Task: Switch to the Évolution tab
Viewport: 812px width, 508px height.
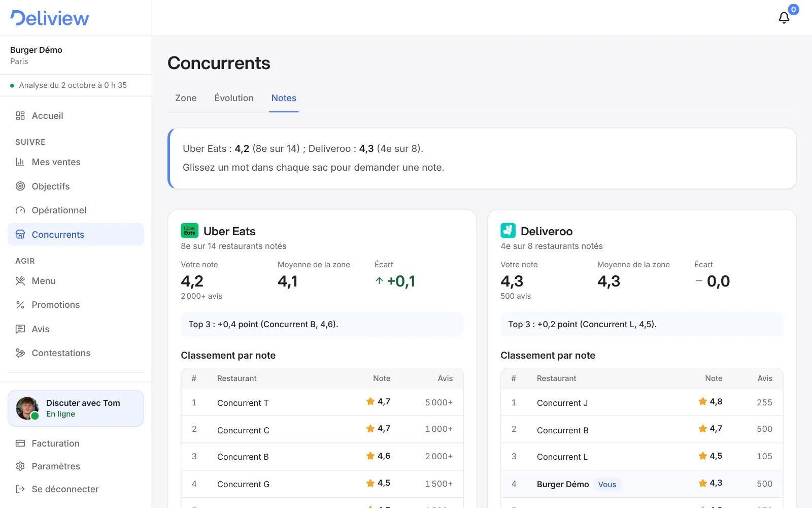Action: coord(234,98)
